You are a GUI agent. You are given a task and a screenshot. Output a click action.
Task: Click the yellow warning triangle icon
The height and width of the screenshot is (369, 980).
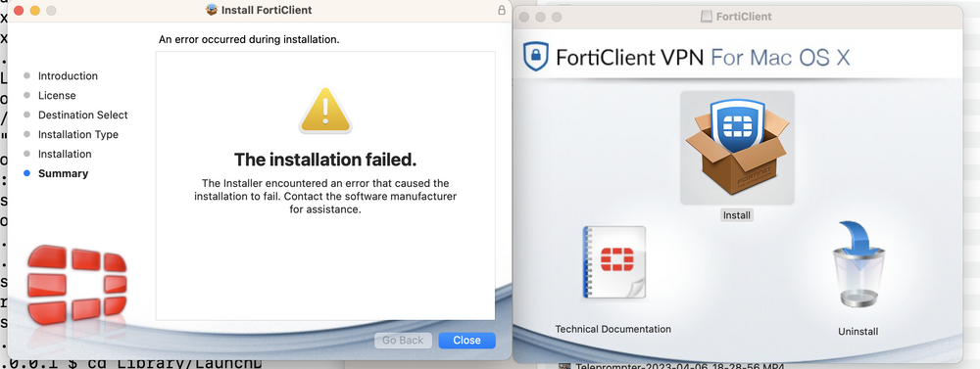point(325,111)
